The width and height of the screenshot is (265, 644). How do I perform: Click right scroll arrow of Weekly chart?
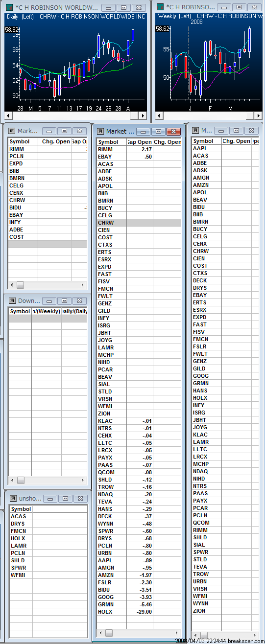click(259, 115)
